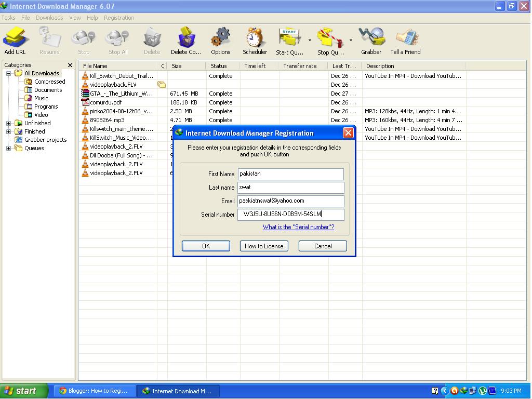Click the How to License button
The height and width of the screenshot is (399, 532).
[x=264, y=246]
